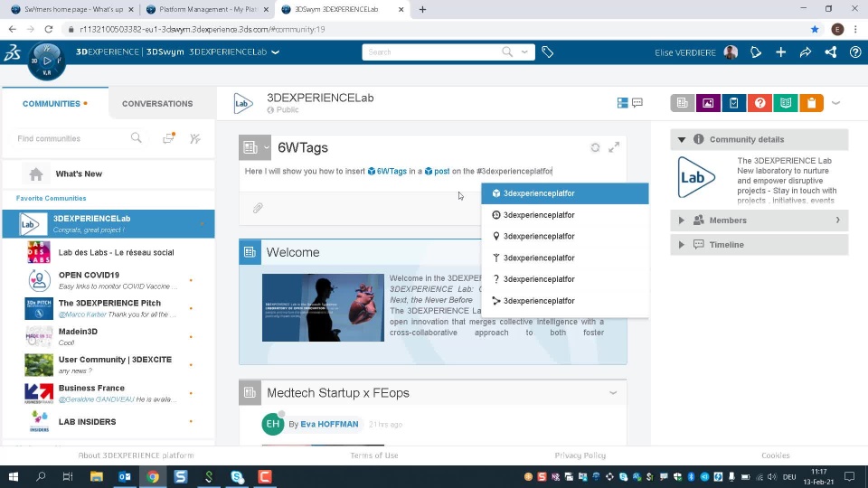Expand the 6WTags post editor to fullscreen
Viewport: 868px width, 488px height.
[x=614, y=147]
